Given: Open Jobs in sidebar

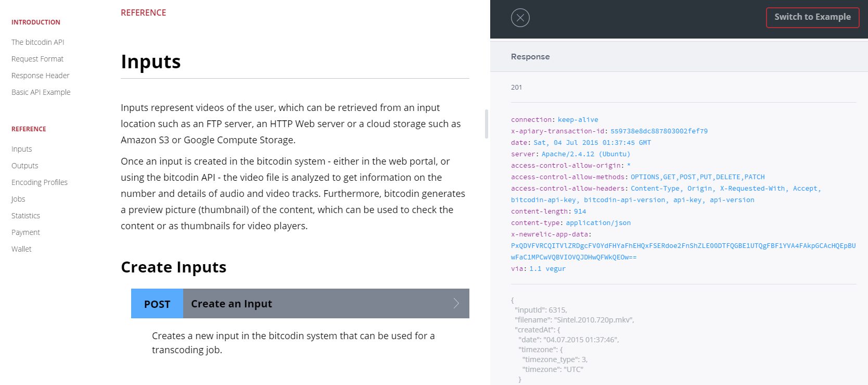Looking at the screenshot, I should 18,199.
